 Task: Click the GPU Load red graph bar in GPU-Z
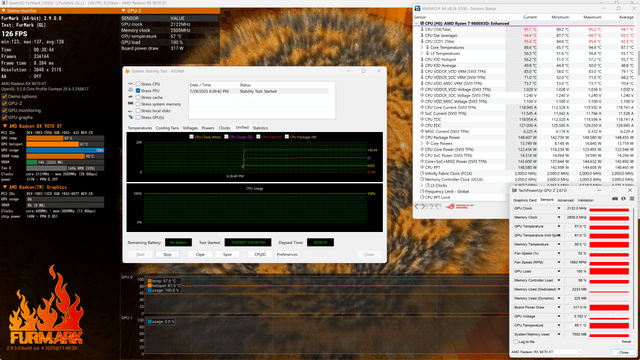tap(609, 271)
